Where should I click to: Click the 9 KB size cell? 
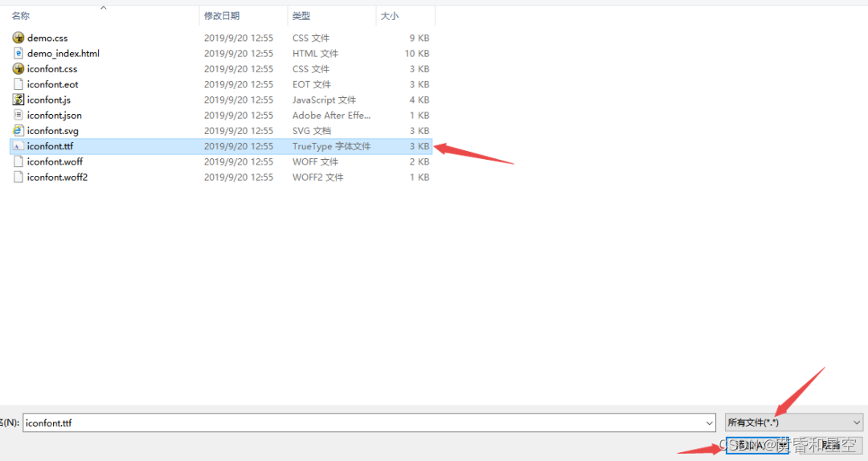click(420, 39)
